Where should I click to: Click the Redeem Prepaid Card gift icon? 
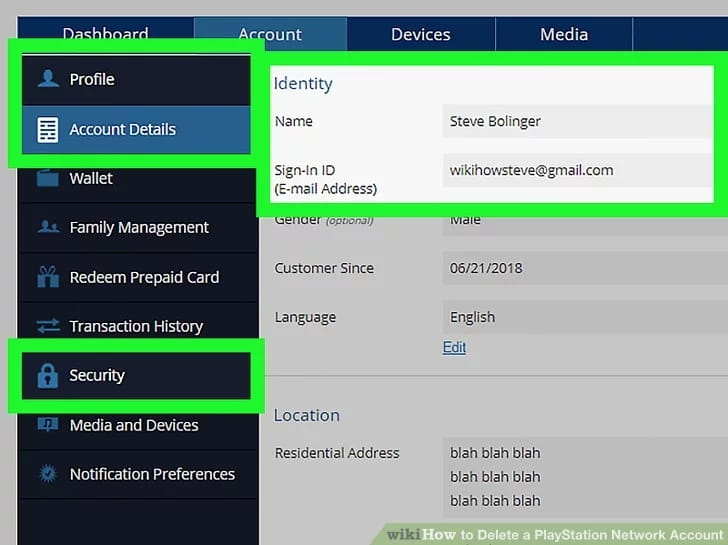[x=47, y=277]
